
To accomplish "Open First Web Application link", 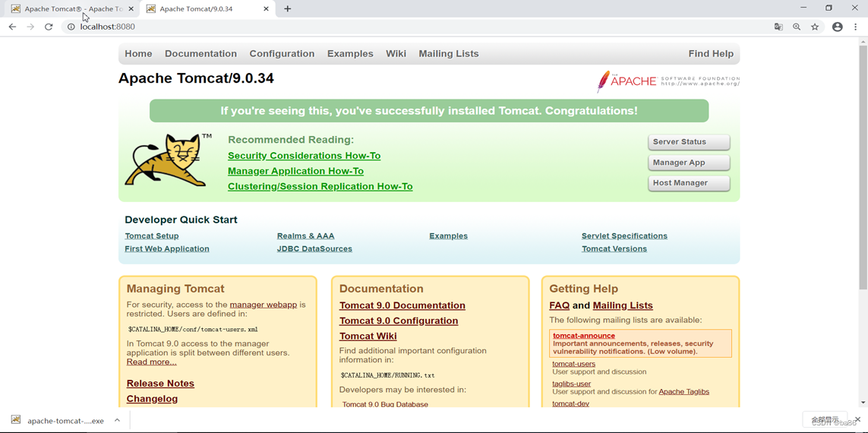I will pos(166,248).
